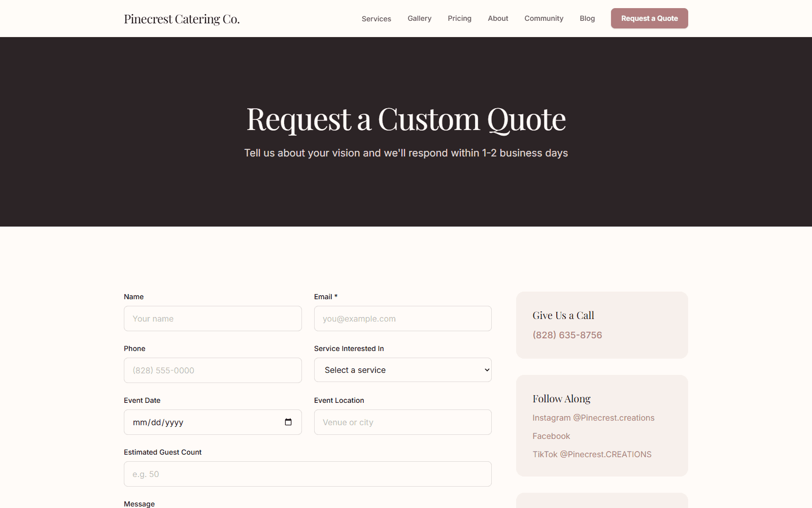Focus the Event Date text field

coord(203,422)
